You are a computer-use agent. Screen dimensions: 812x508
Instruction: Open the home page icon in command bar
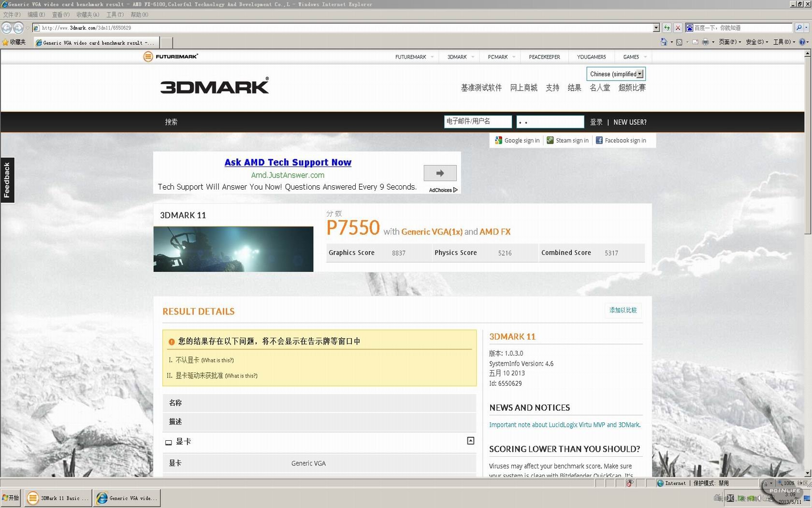(664, 42)
